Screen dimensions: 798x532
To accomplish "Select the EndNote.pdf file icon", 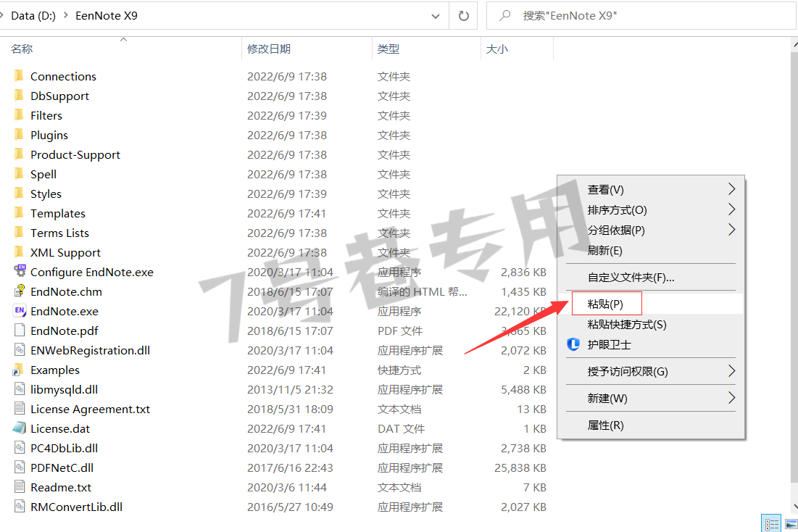I will (20, 331).
